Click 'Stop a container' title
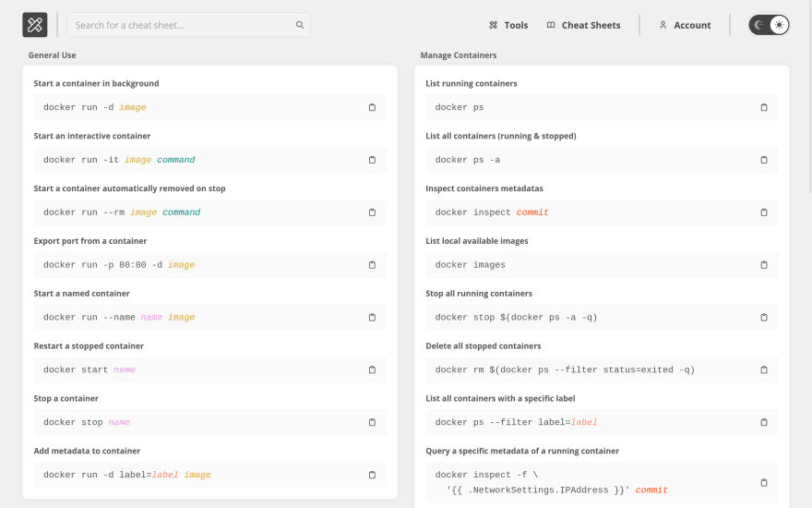The height and width of the screenshot is (508, 812). (x=66, y=399)
